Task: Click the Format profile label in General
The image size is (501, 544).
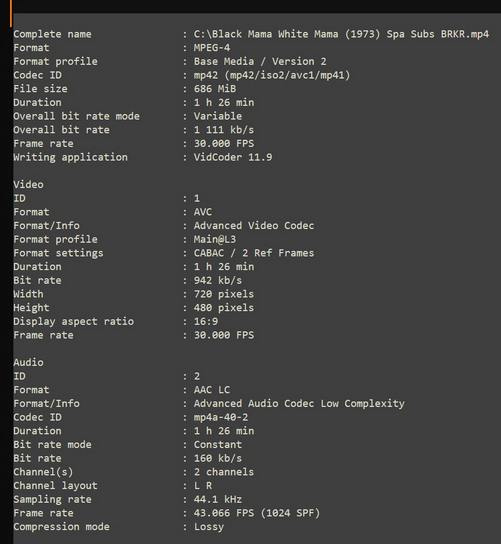Action: click(56, 61)
